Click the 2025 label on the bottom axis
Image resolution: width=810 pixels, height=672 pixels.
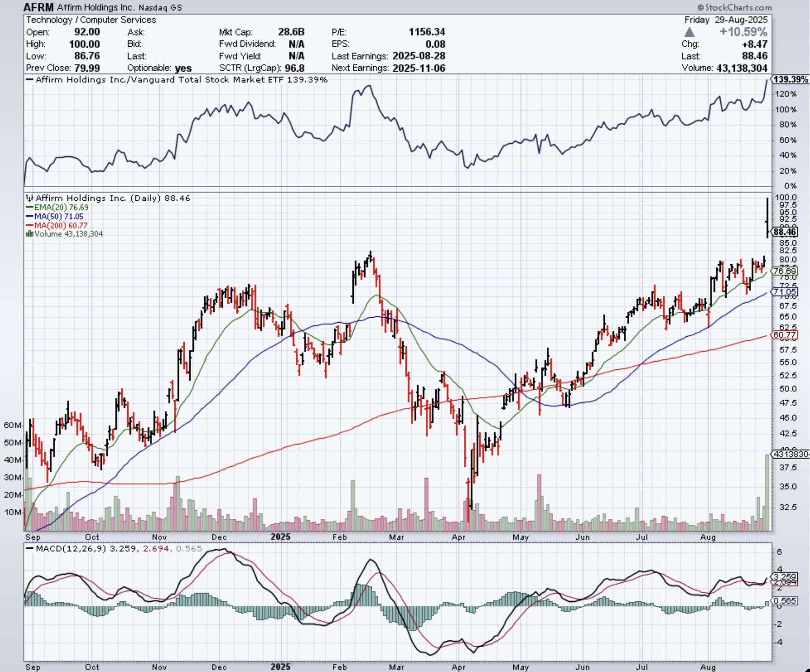coord(281,667)
